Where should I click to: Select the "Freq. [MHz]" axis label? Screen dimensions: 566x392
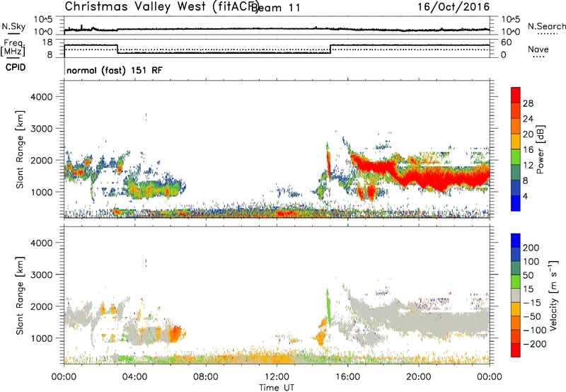[13, 47]
